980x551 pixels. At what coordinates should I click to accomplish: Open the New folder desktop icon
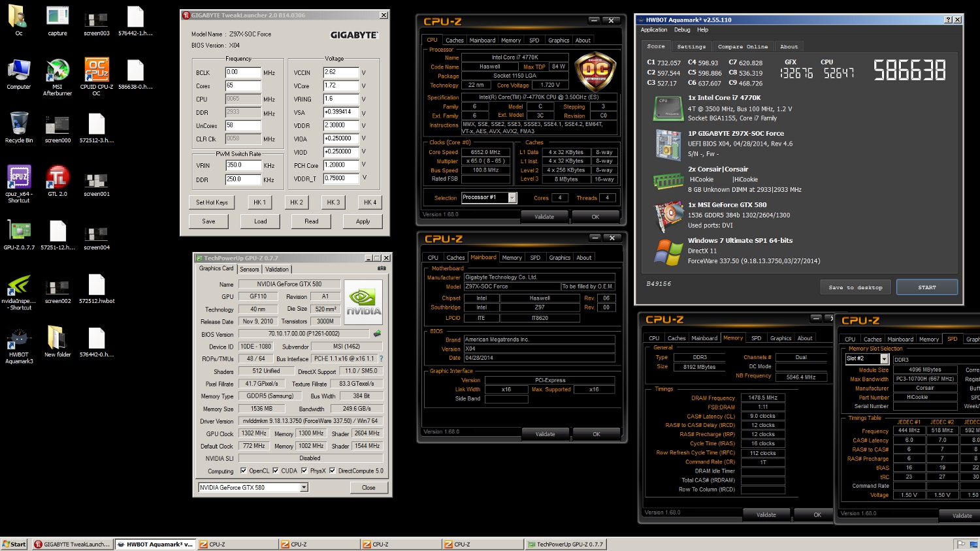pos(57,342)
